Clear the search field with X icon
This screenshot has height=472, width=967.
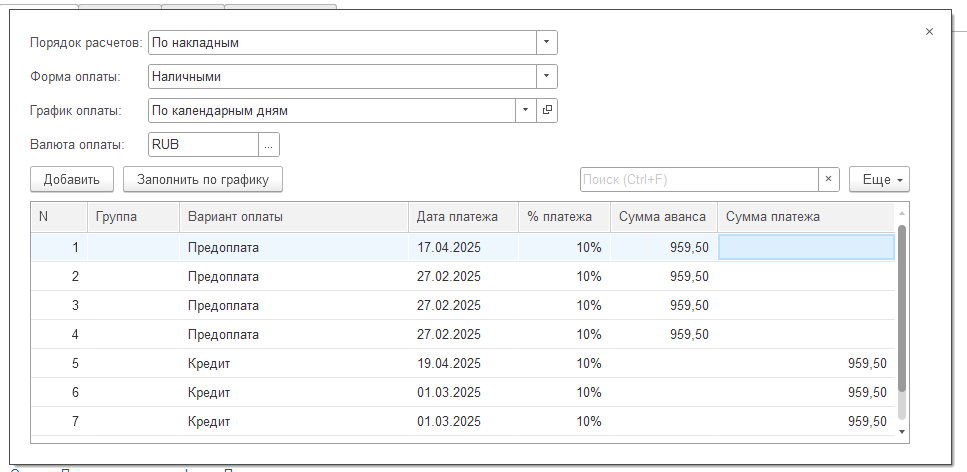click(828, 179)
